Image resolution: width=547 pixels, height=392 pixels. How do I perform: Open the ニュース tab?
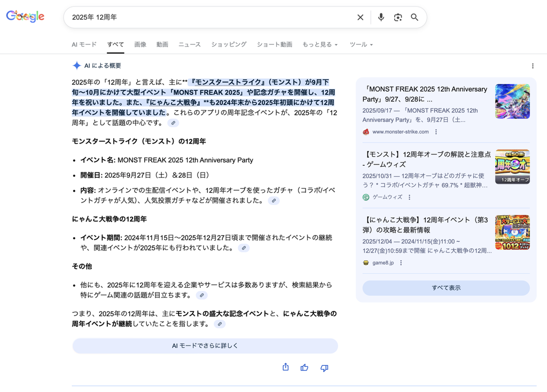(189, 45)
